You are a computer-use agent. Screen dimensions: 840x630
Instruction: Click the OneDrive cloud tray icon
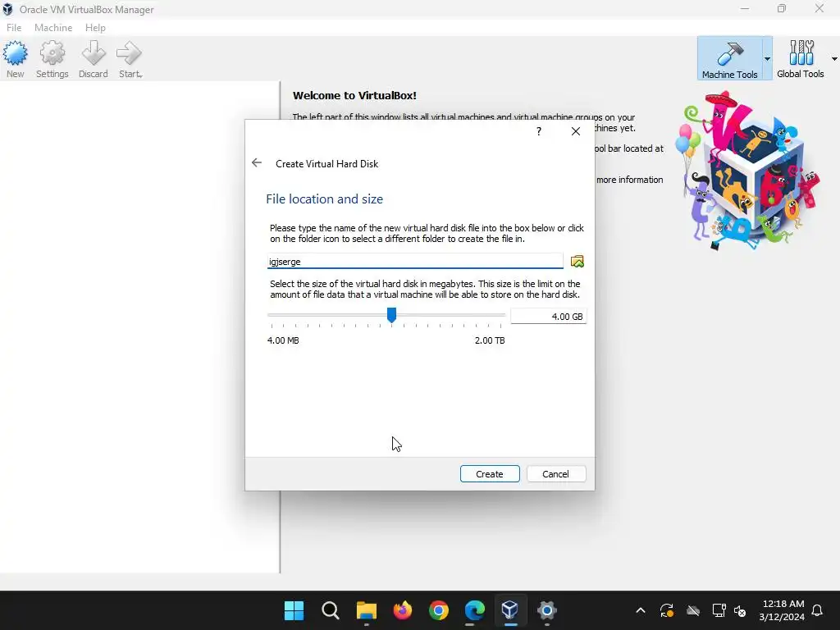(692, 610)
